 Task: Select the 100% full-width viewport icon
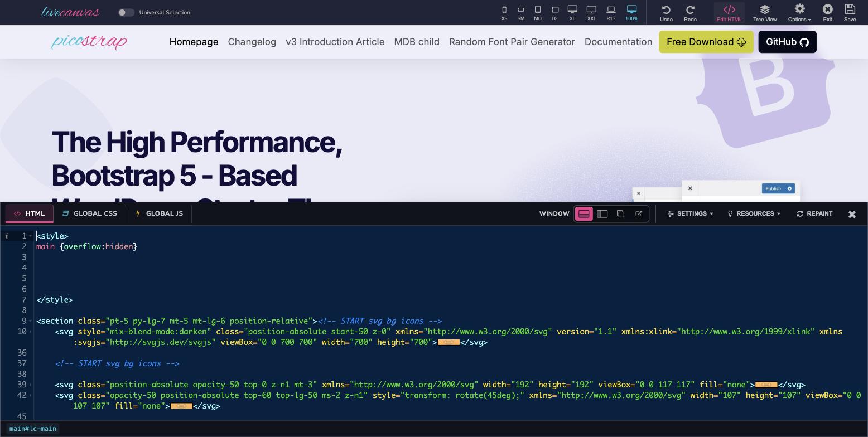(x=631, y=12)
